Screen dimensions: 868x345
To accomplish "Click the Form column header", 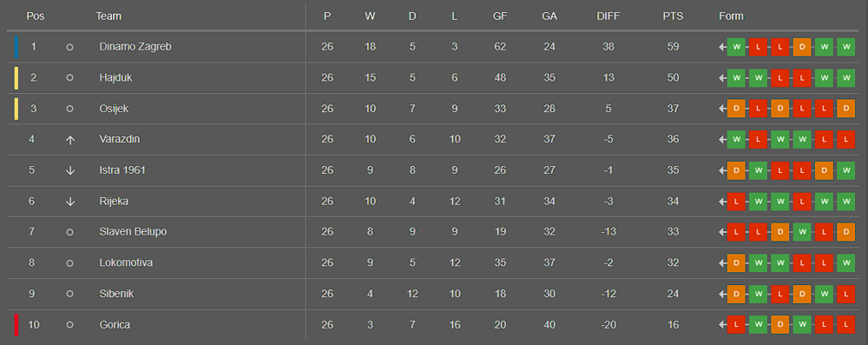I will click(x=731, y=17).
